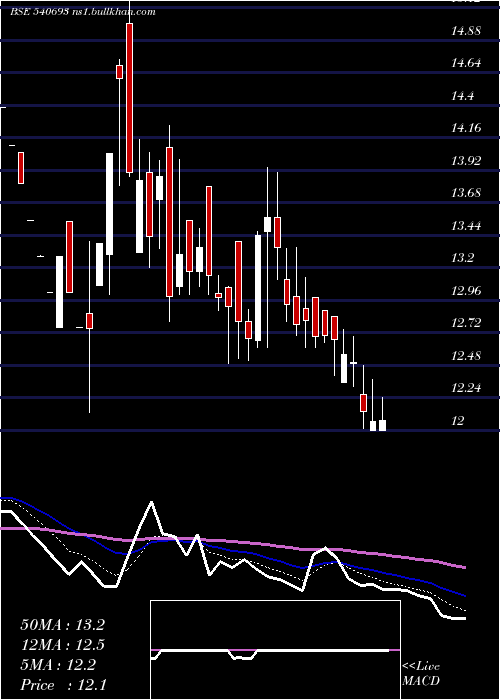
Task: Click the 14.88 price axis label
Action: [x=466, y=31]
